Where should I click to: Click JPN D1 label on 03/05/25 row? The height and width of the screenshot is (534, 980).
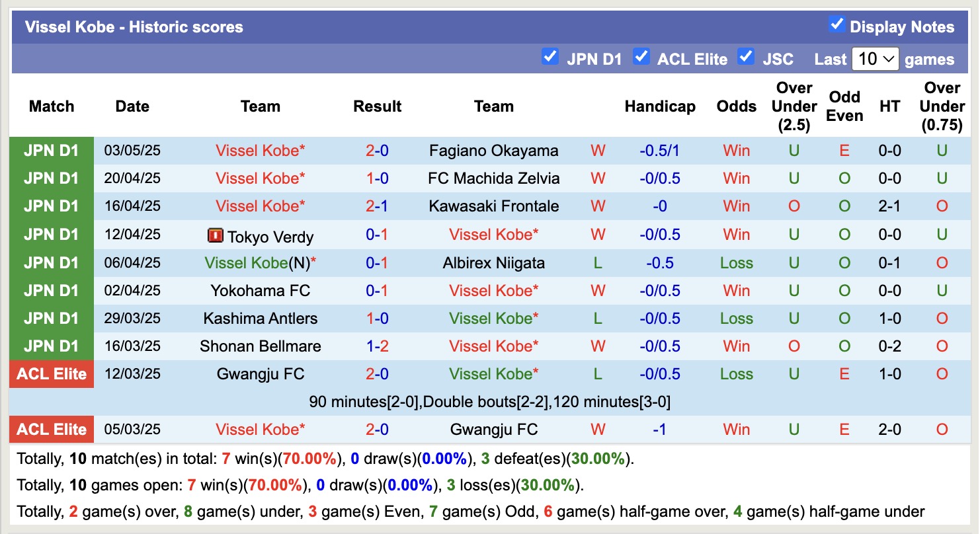click(52, 151)
